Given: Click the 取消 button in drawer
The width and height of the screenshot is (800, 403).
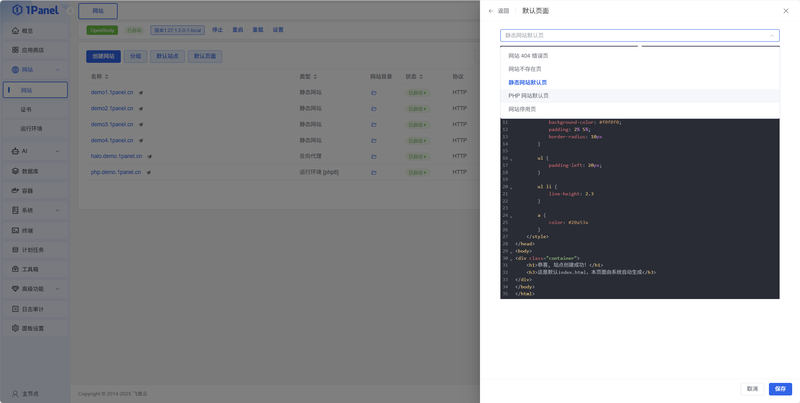Looking at the screenshot, I should tap(752, 389).
